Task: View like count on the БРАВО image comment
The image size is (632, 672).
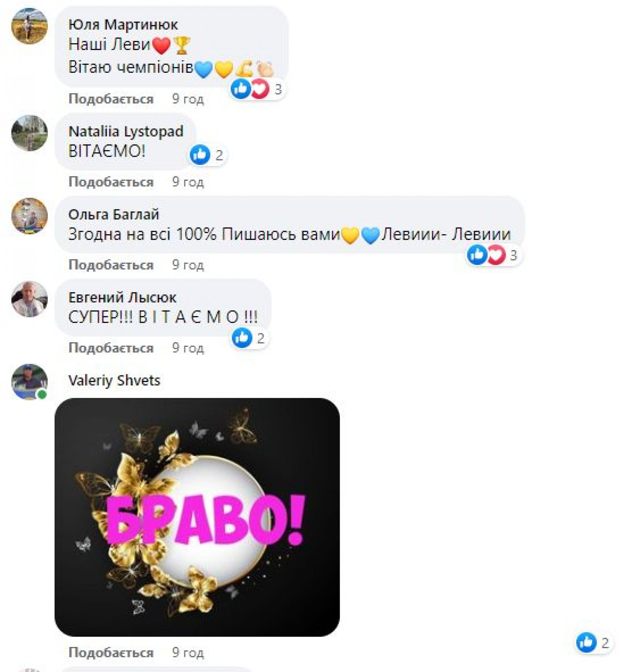Action: point(594,643)
